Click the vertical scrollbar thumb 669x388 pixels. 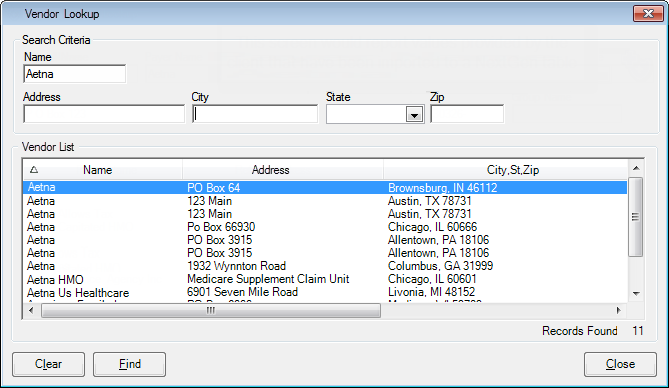point(636,217)
